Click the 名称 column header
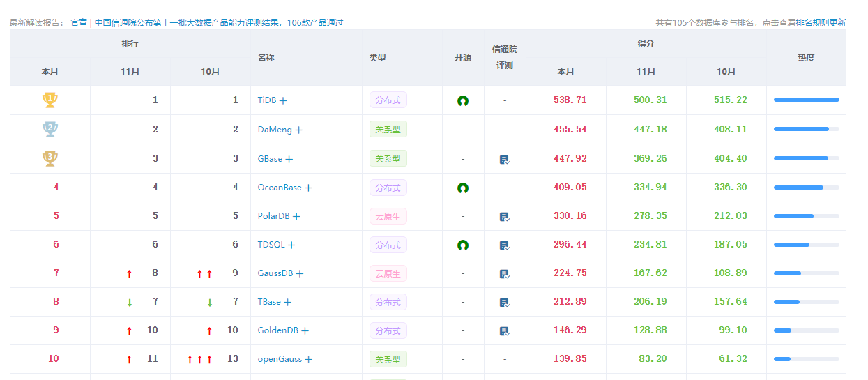 pos(266,58)
